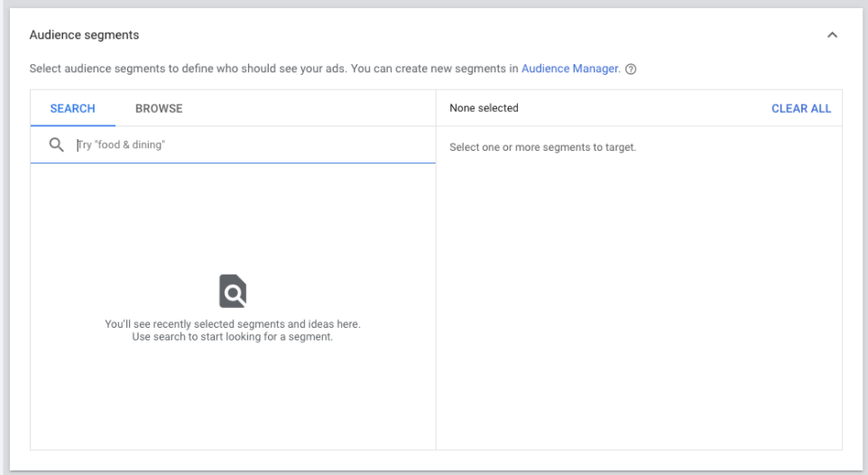Viewport: 868px width, 475px height.
Task: Click empty results area under search field
Action: (x=233, y=222)
